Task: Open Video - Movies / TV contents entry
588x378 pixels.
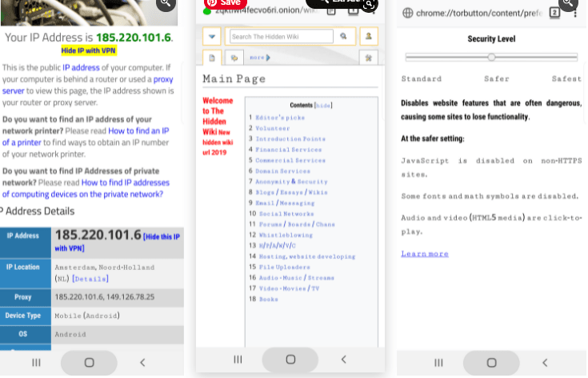Action: click(x=289, y=288)
